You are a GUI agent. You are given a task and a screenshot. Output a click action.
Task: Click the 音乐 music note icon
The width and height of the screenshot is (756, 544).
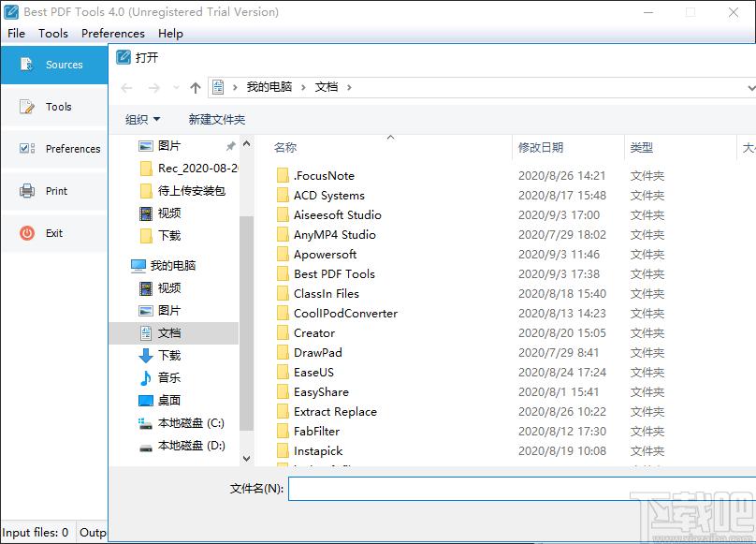[x=146, y=378]
